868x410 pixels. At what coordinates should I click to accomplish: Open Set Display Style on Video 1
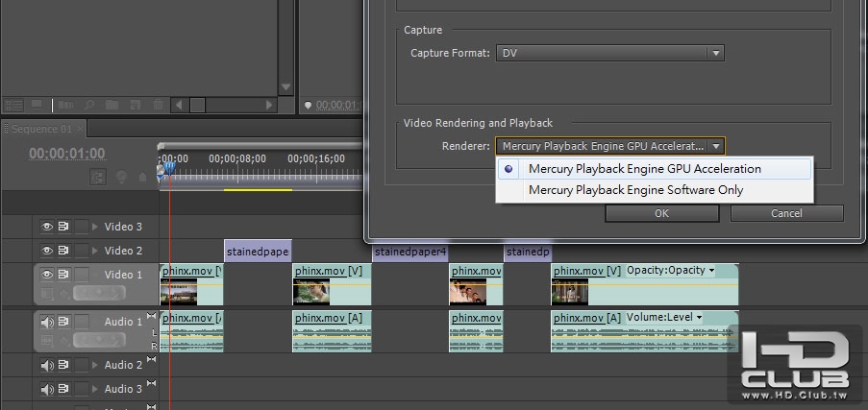point(48,294)
